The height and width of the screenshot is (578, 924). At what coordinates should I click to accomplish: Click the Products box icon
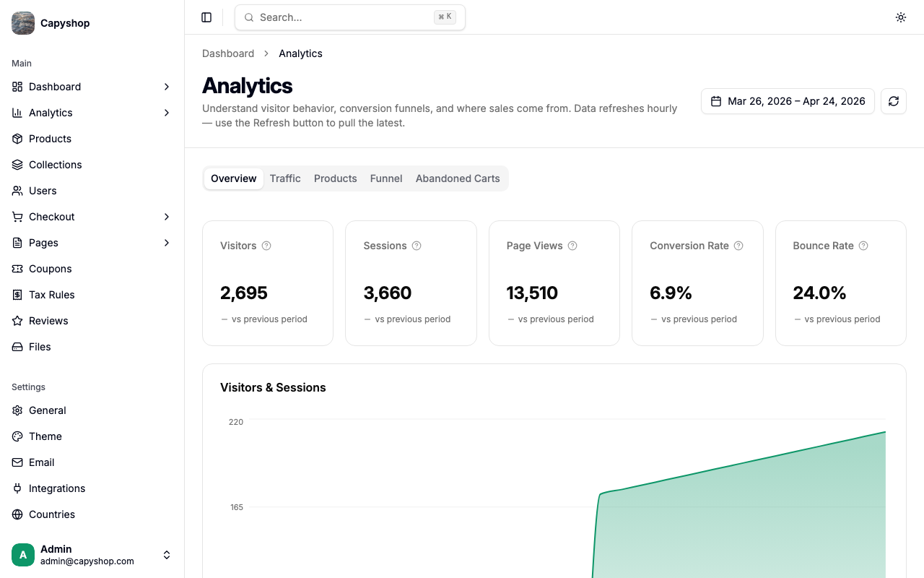(17, 139)
